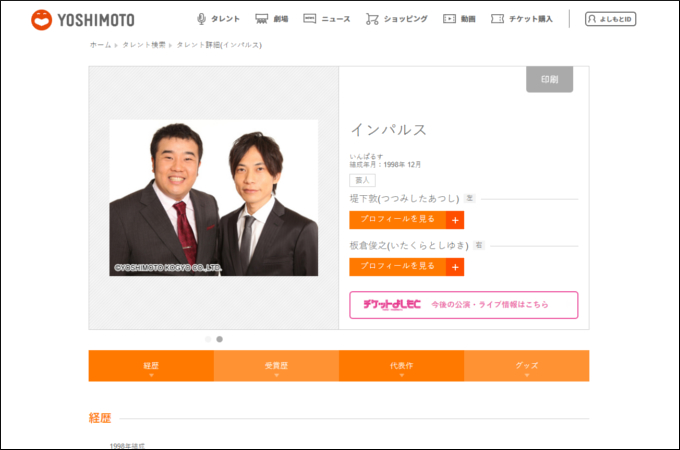This screenshot has height=450, width=680.
Task: View profile of 板倉俊之
Action: pos(406,267)
